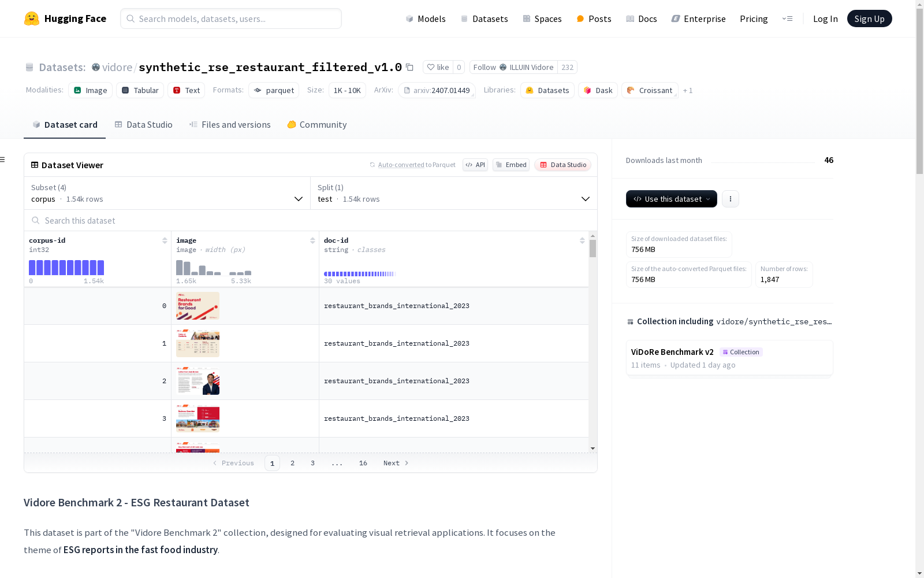Click the doc-id class distribution bars
The height and width of the screenshot is (578, 924).
pos(360,274)
